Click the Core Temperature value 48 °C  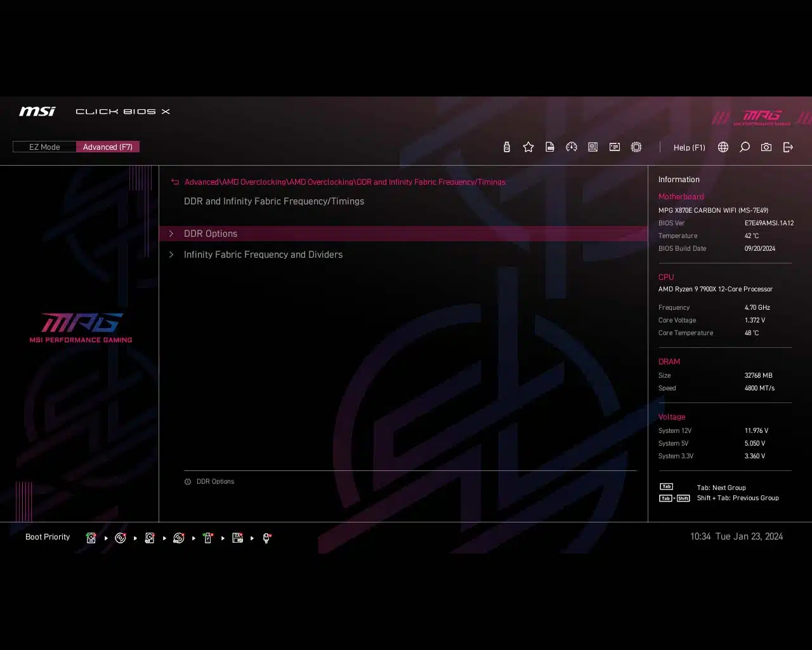[752, 333]
